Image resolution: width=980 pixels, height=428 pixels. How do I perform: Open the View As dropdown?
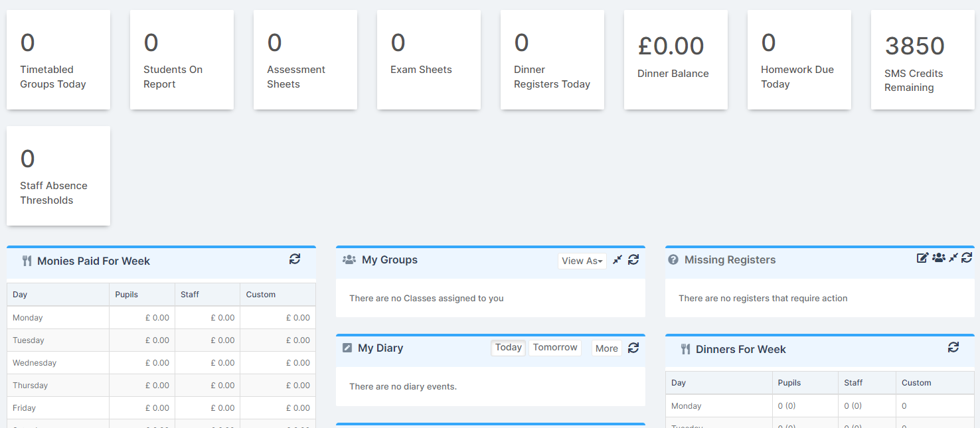tap(582, 261)
